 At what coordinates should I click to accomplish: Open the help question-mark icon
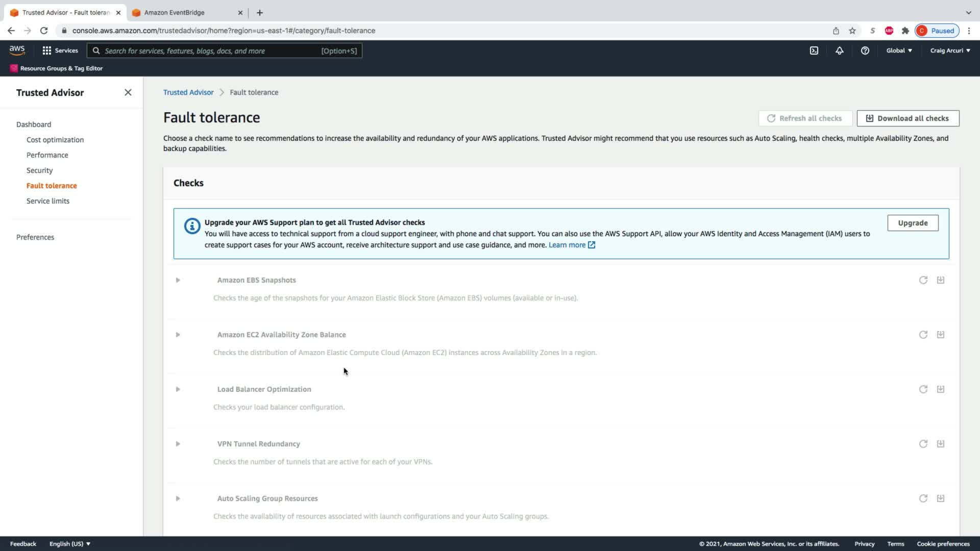[x=865, y=51]
